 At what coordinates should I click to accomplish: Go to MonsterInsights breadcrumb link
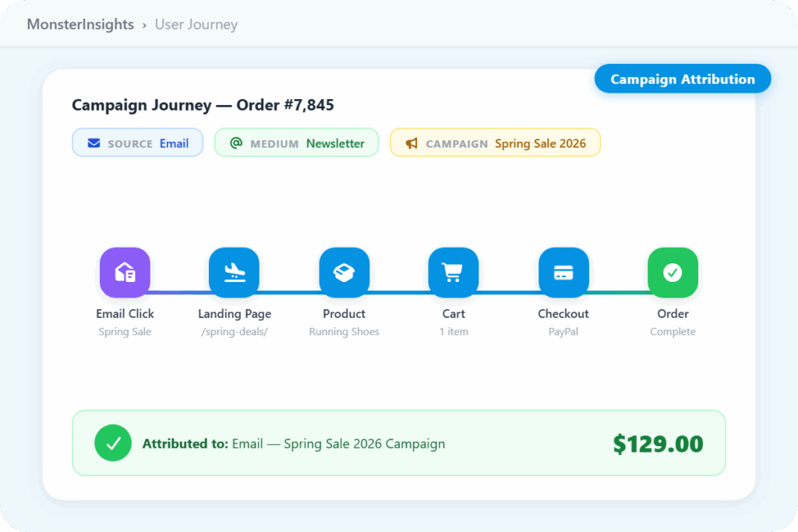[x=80, y=24]
